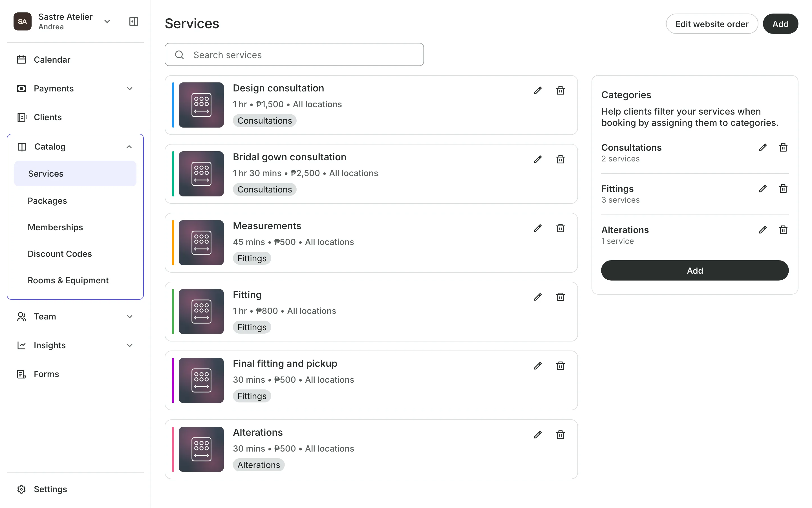Delete the Alterations service in the list
Image resolution: width=812 pixels, height=508 pixels.
click(x=560, y=435)
